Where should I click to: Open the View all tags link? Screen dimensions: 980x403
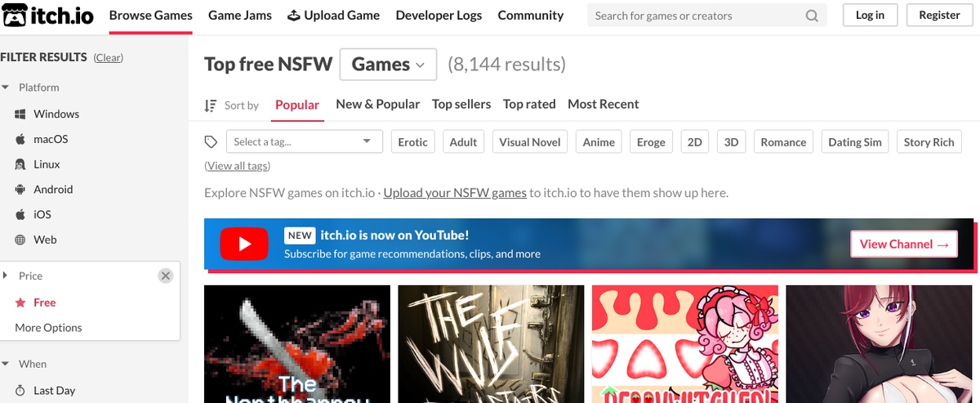point(238,166)
